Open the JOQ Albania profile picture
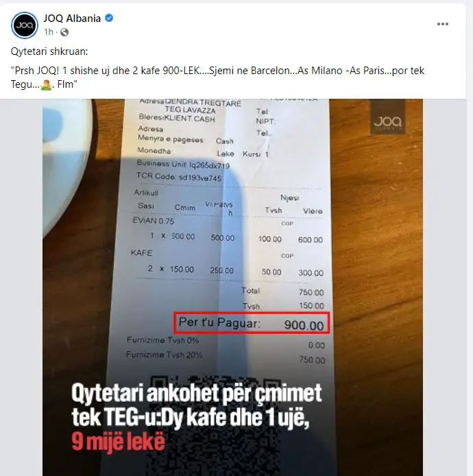The height and width of the screenshot is (476, 473). [x=25, y=25]
